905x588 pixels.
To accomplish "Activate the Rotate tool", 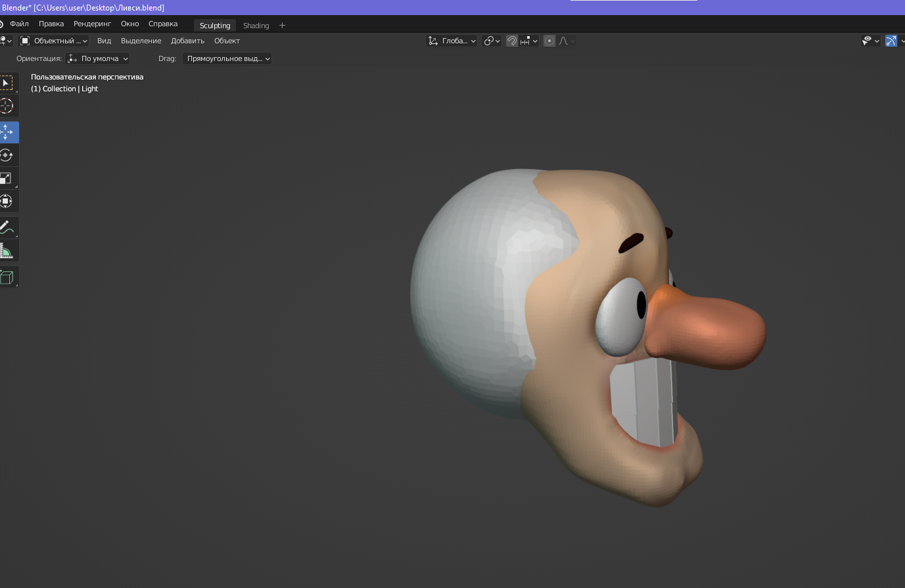I will 7,155.
